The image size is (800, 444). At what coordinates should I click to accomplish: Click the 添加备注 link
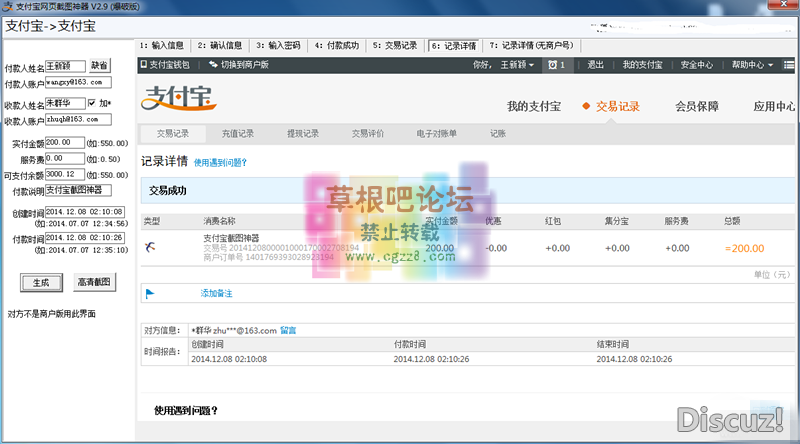(216, 293)
